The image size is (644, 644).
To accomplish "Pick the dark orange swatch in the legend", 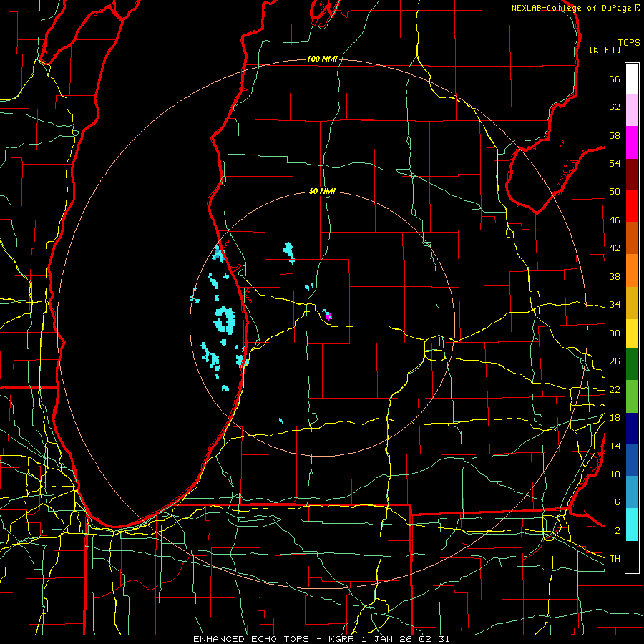I will click(x=632, y=238).
